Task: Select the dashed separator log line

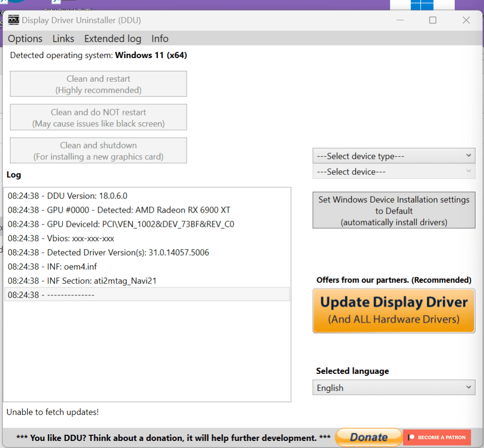Action: tap(147, 295)
